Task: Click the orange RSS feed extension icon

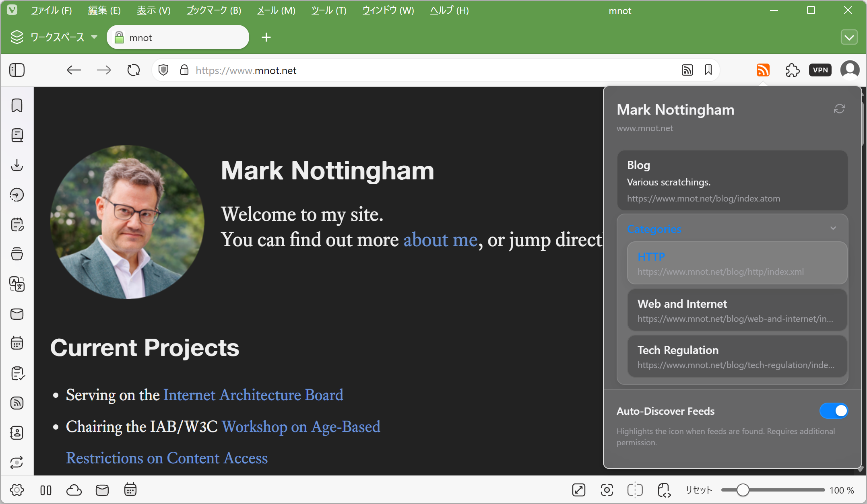Action: tap(763, 70)
